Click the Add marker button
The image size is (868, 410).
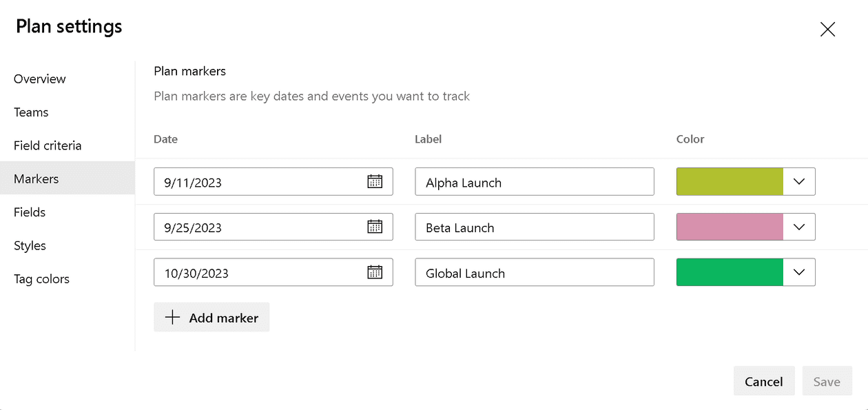coord(211,317)
